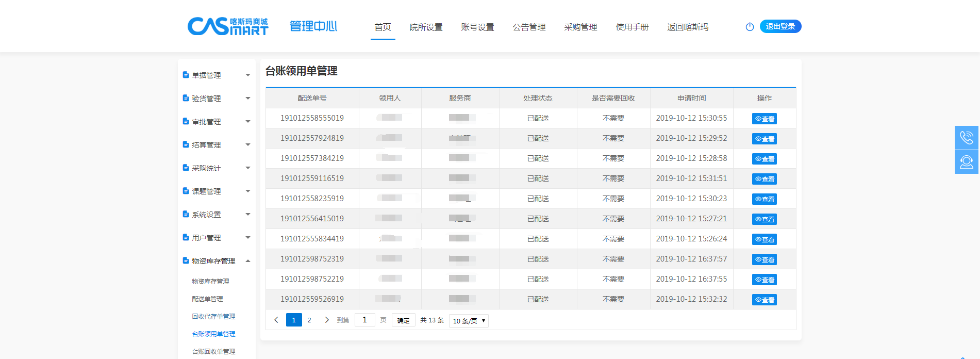Go to the next page arrow
Viewport: 980px width, 359px height.
[x=327, y=320]
